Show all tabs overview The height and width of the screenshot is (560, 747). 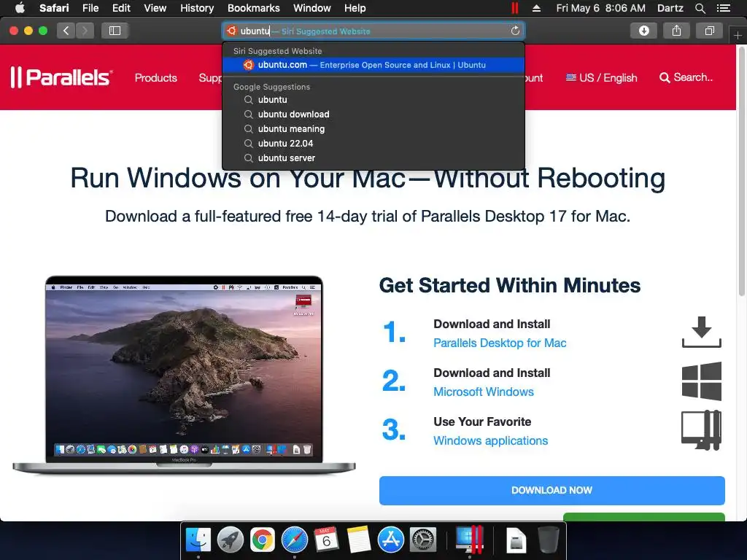709,31
